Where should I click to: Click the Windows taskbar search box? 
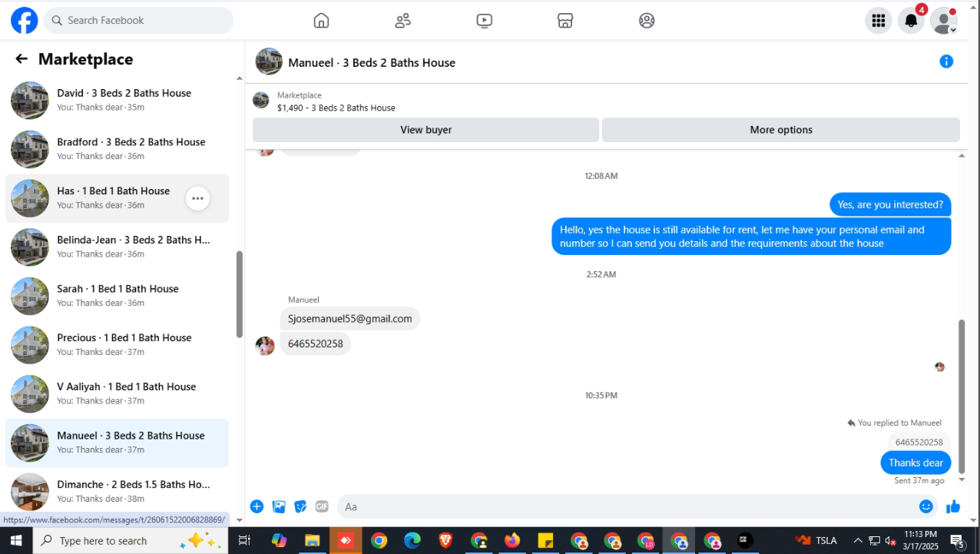tap(131, 541)
